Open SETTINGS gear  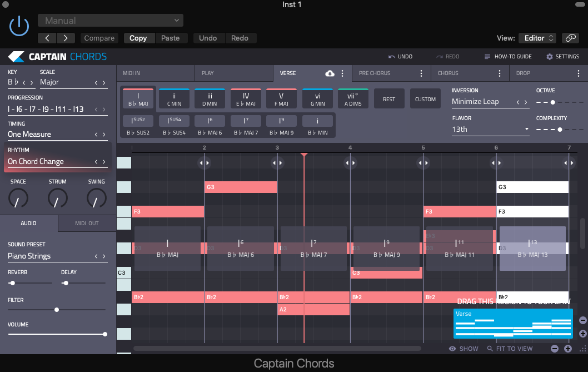point(562,57)
